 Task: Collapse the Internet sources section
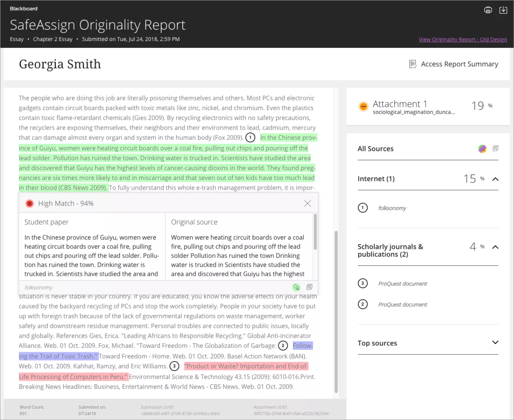pos(495,179)
